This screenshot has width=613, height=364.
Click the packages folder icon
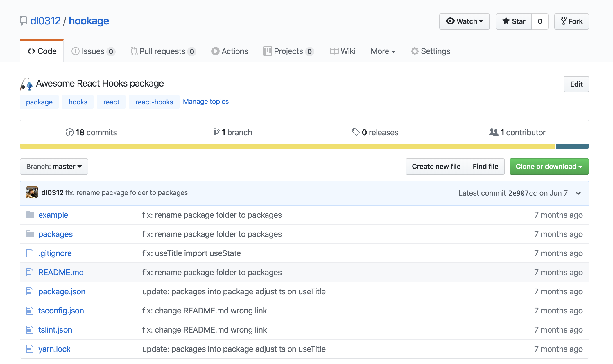[x=30, y=234]
